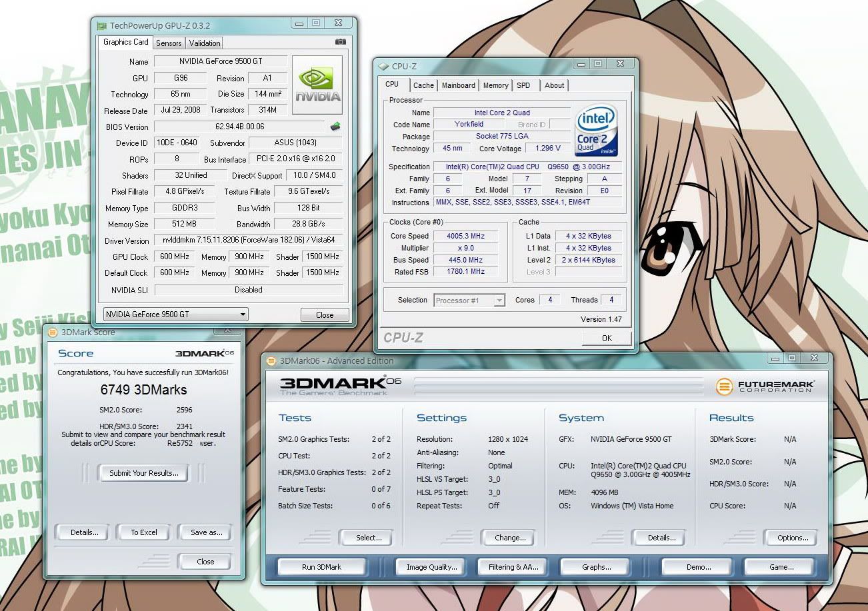Click the GPU-Z screenshot camera icon
Screen dimensions: 868x611
[x=341, y=42]
